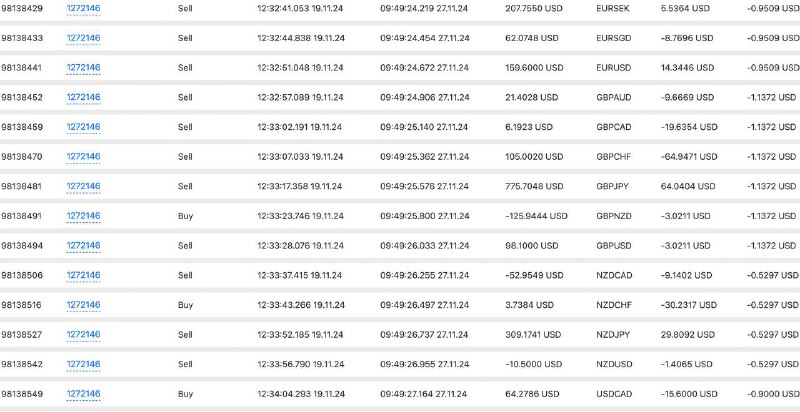Select the GBPJPY symbol cell
Image resolution: width=800 pixels, height=412 pixels.
tap(612, 187)
